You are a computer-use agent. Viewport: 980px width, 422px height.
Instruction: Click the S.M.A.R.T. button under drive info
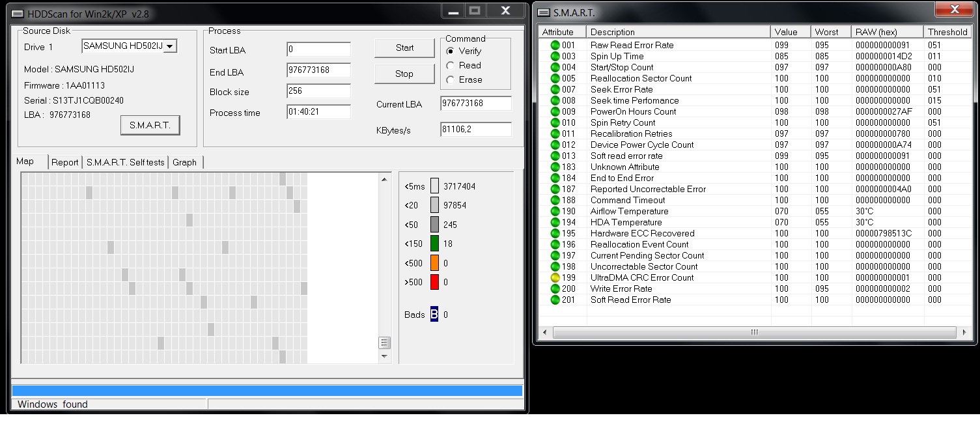150,125
